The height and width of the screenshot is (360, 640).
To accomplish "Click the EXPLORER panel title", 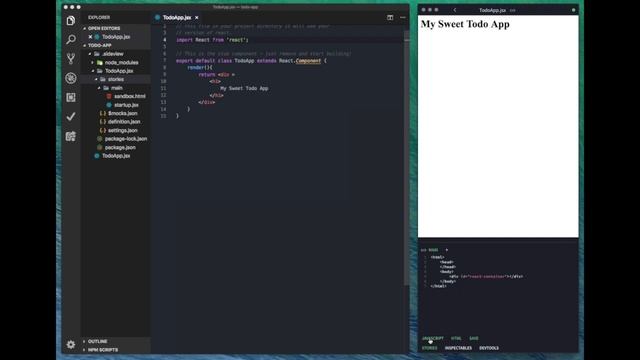I will [99, 18].
